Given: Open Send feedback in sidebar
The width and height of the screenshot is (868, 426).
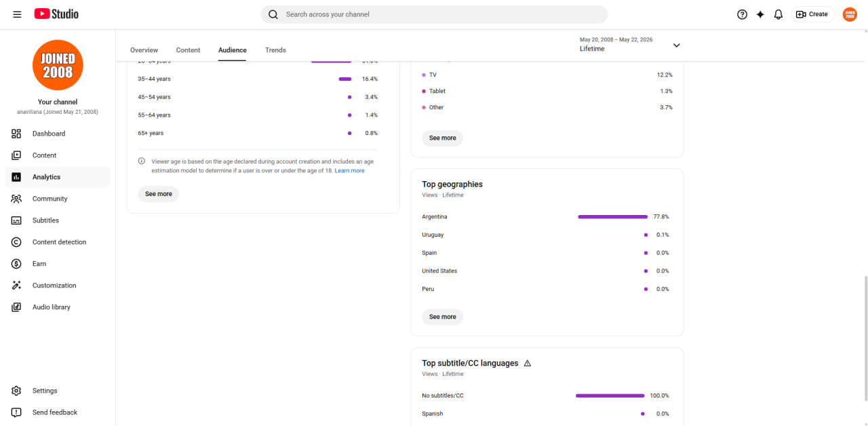Looking at the screenshot, I should (x=58, y=412).
